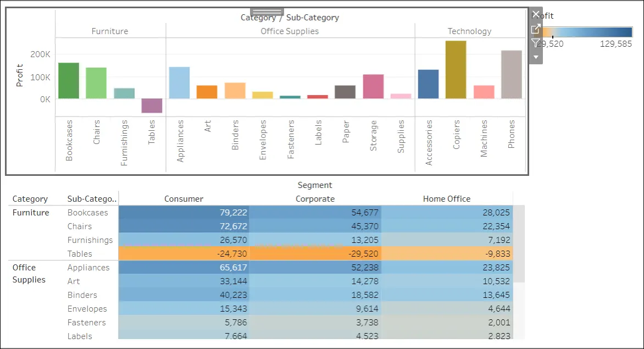This screenshot has width=644, height=349.
Task: Click the Envelopes Corporate cell 9,614
Action: (x=315, y=309)
